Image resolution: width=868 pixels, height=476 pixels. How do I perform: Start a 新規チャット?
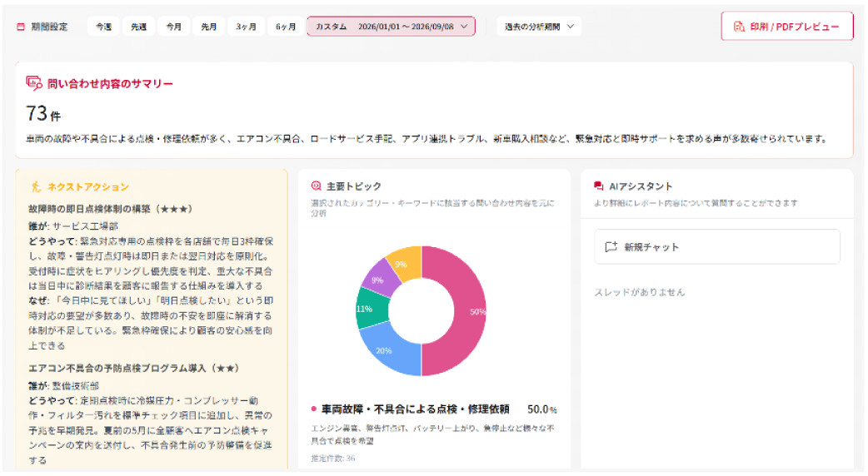tap(717, 247)
